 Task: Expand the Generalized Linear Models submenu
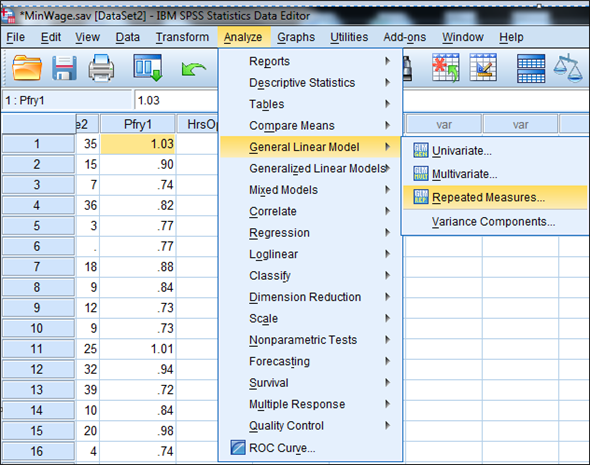tap(311, 168)
